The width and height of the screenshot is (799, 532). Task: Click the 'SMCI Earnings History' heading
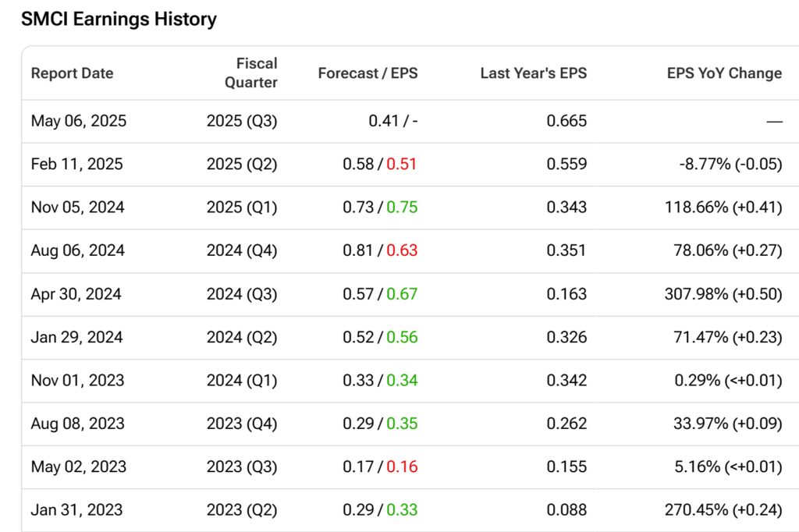(119, 20)
